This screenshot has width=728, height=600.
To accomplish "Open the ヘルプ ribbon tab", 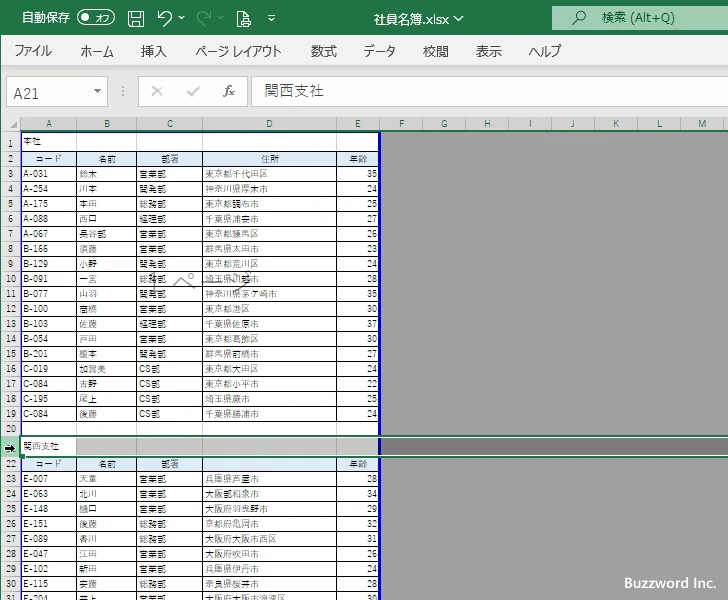I will pos(545,51).
